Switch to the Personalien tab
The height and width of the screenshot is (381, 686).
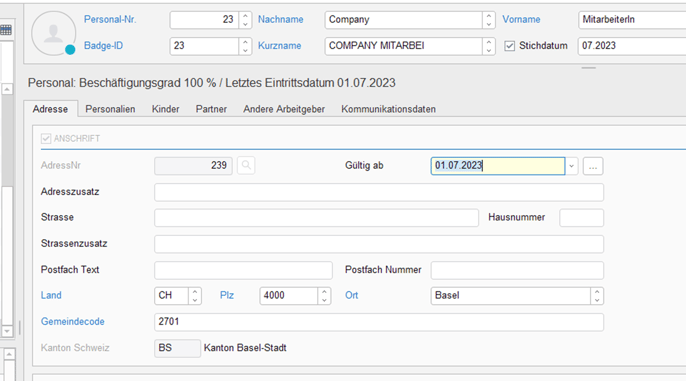(110, 109)
